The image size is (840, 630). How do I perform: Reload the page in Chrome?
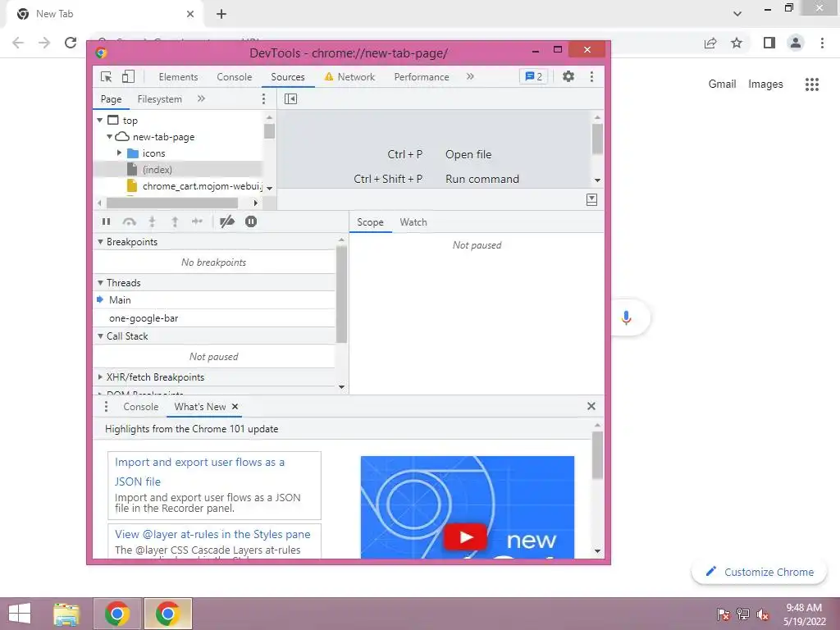[71, 43]
